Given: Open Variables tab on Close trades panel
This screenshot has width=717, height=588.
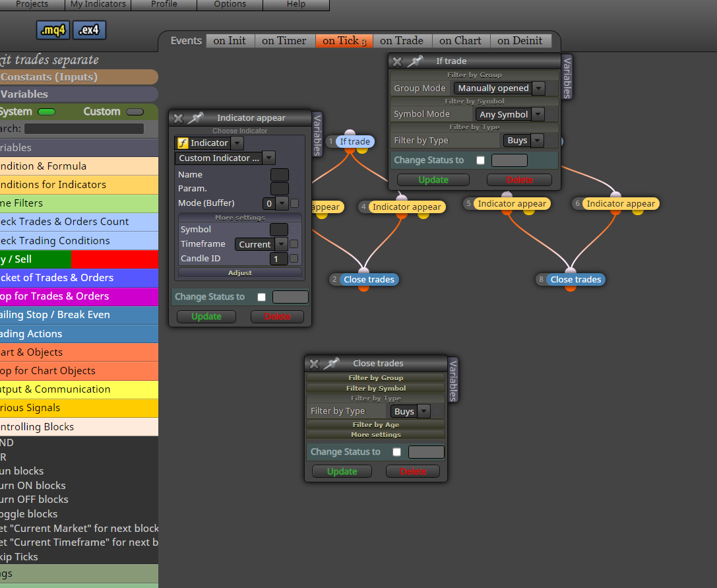Looking at the screenshot, I should (453, 380).
